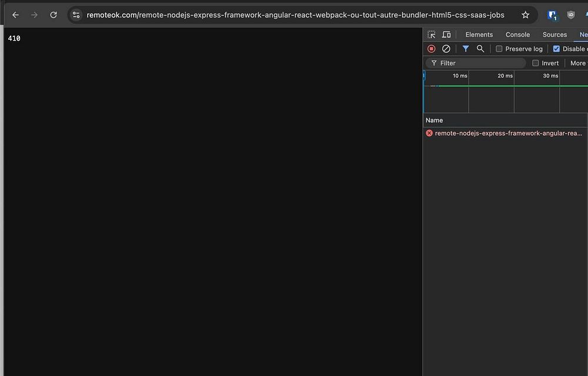588x376 pixels.
Task: Bookmark this page with the star
Action: pos(525,15)
